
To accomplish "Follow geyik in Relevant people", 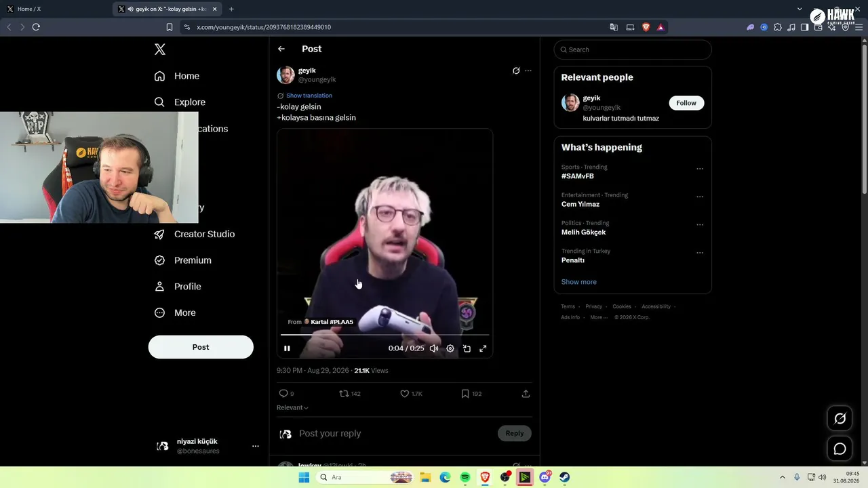I will click(x=686, y=103).
